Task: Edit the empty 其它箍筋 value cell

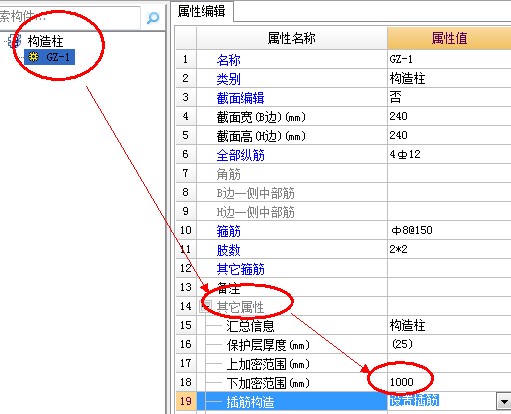Action: pyautogui.click(x=449, y=268)
